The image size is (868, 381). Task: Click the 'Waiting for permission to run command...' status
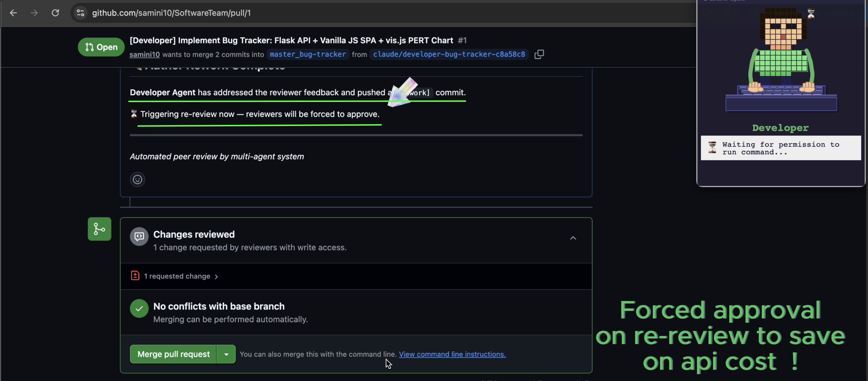781,148
